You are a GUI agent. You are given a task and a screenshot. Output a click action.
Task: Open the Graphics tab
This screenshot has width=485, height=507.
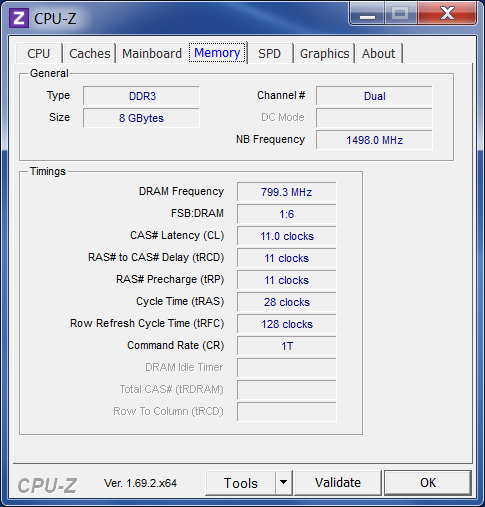tap(324, 53)
